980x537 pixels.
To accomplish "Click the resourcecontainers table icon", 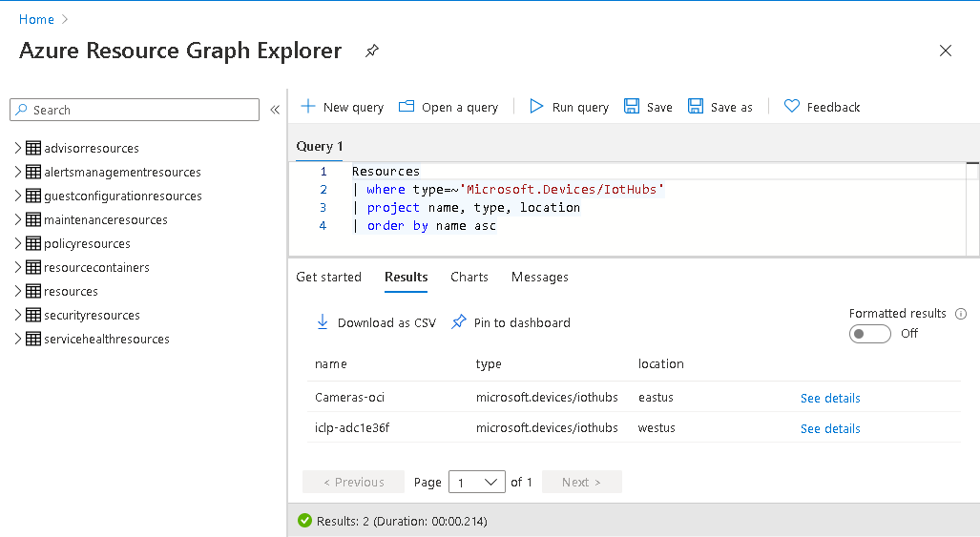I will pyautogui.click(x=33, y=267).
